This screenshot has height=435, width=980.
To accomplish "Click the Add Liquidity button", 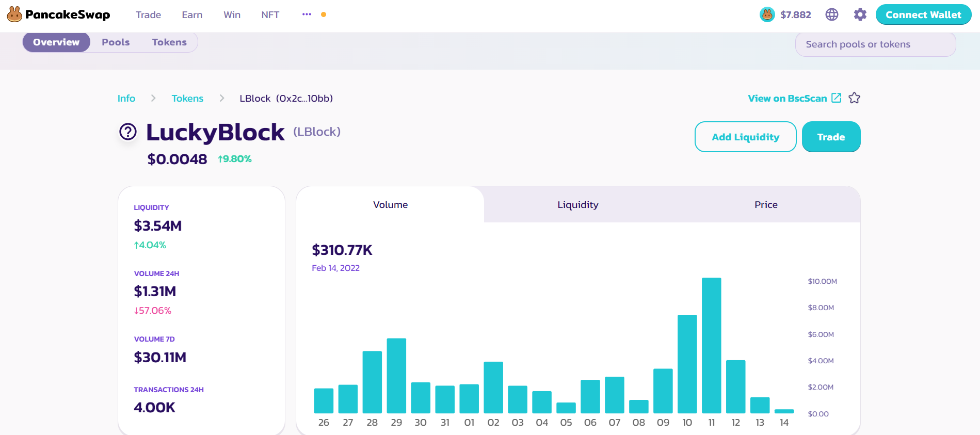I will click(x=746, y=137).
